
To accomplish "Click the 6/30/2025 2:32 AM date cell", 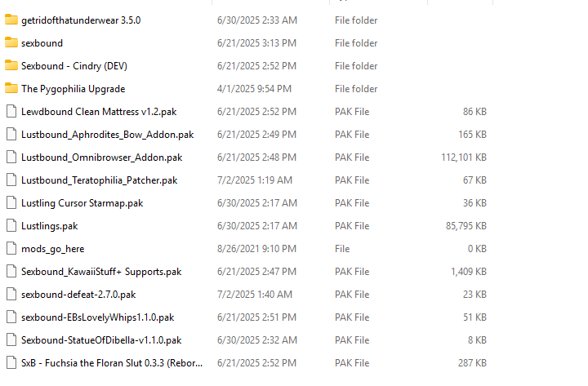I will coord(257,340).
